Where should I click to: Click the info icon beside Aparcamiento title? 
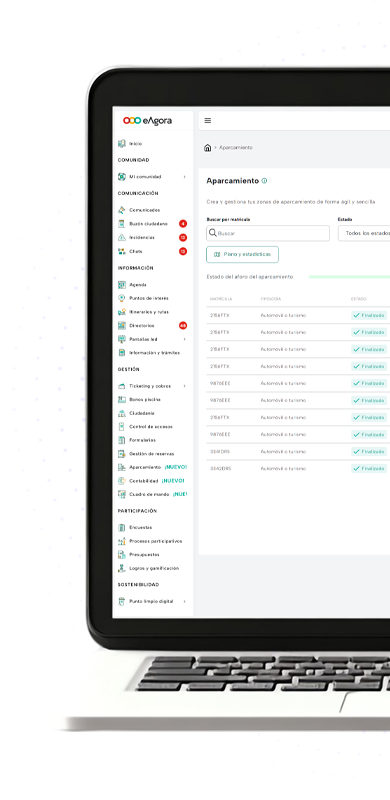click(x=264, y=181)
